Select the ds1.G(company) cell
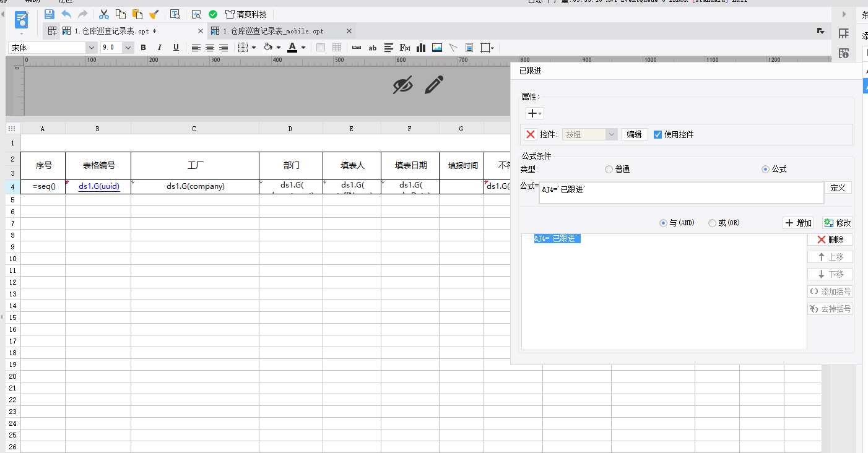Screen dimensions: 868x453 point(195,186)
